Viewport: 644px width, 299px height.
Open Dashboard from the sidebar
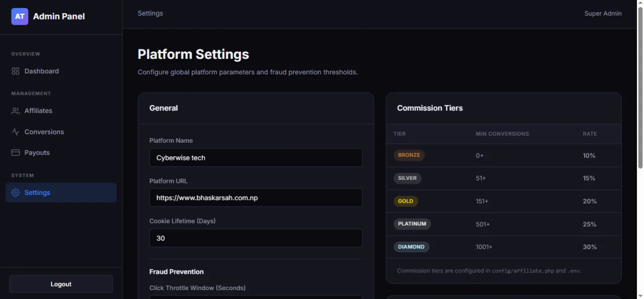click(x=61, y=71)
